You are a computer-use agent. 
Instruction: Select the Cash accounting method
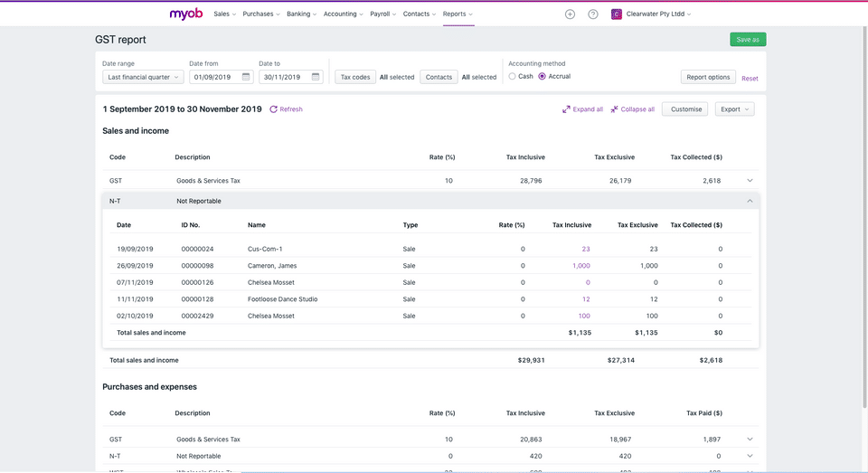[x=513, y=77]
